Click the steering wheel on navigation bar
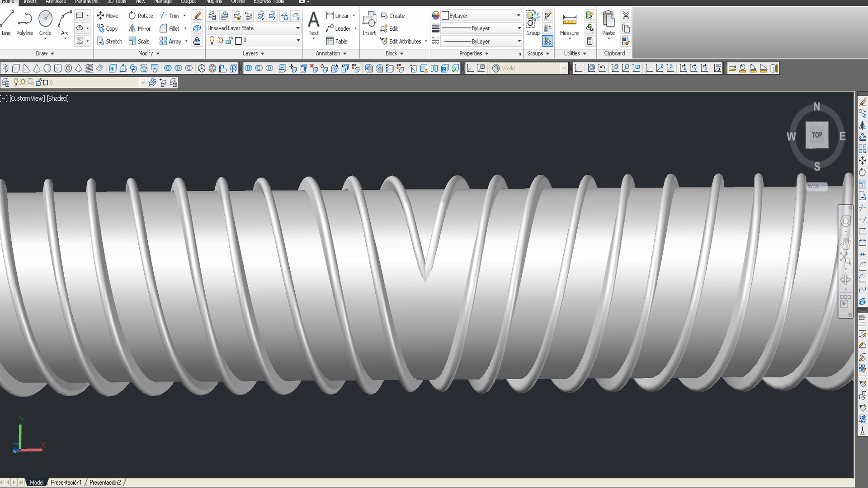Viewport: 868px width, 488px height. point(845,221)
